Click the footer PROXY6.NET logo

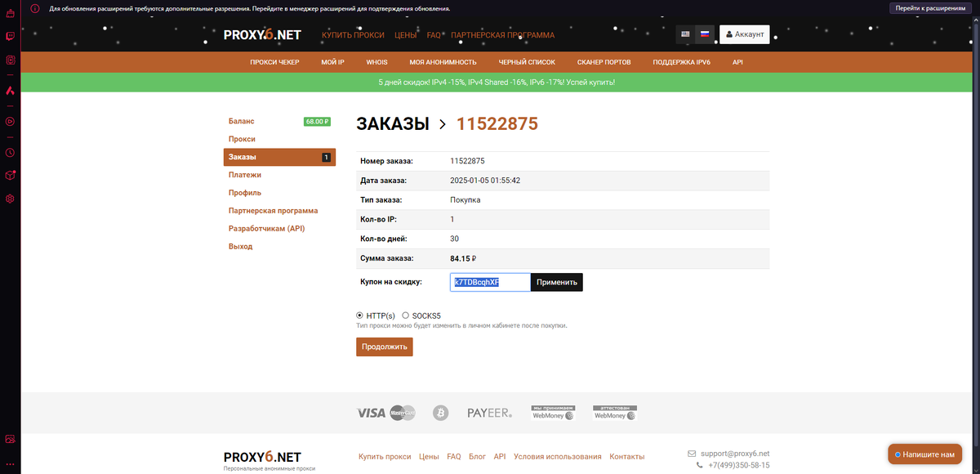262,457
